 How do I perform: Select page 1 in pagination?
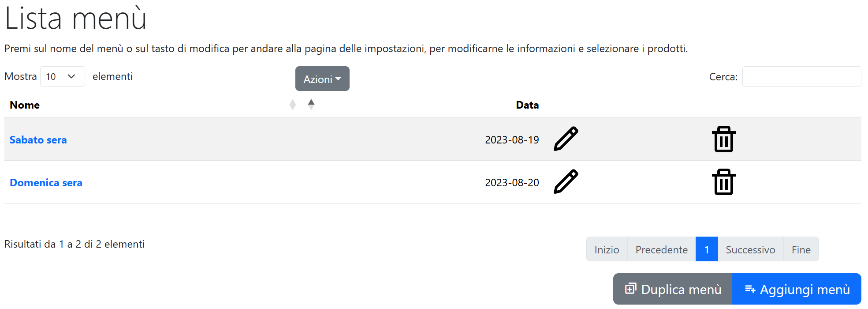tap(707, 249)
